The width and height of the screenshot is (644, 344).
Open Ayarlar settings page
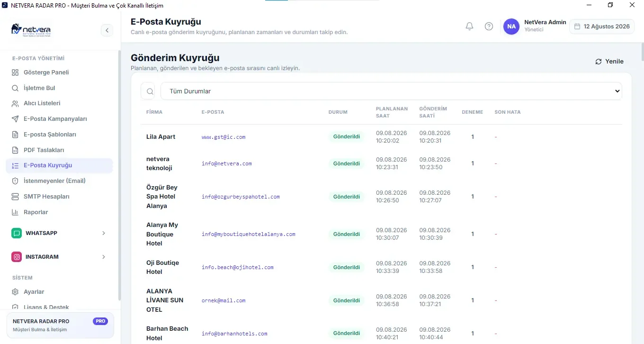click(x=60, y=292)
